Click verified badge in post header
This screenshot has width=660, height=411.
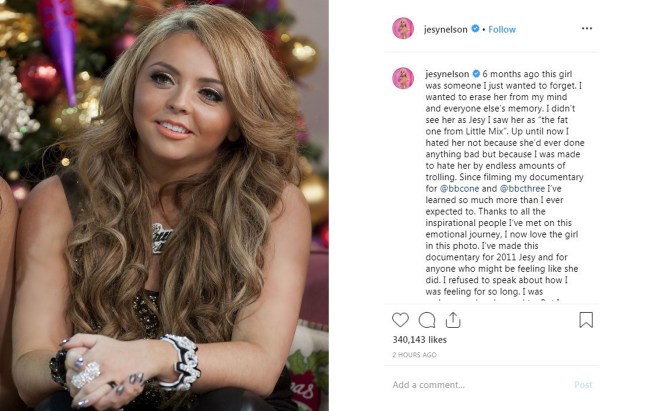[x=475, y=29]
